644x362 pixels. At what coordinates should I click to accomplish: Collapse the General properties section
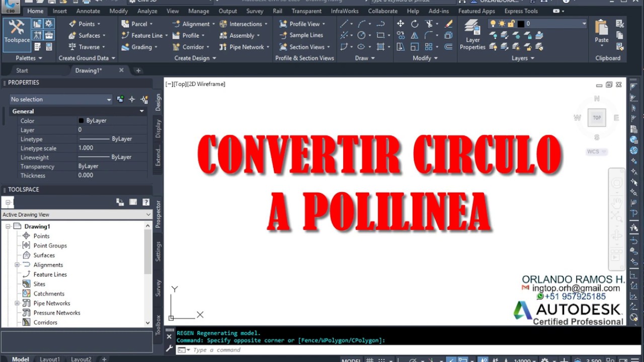142,111
